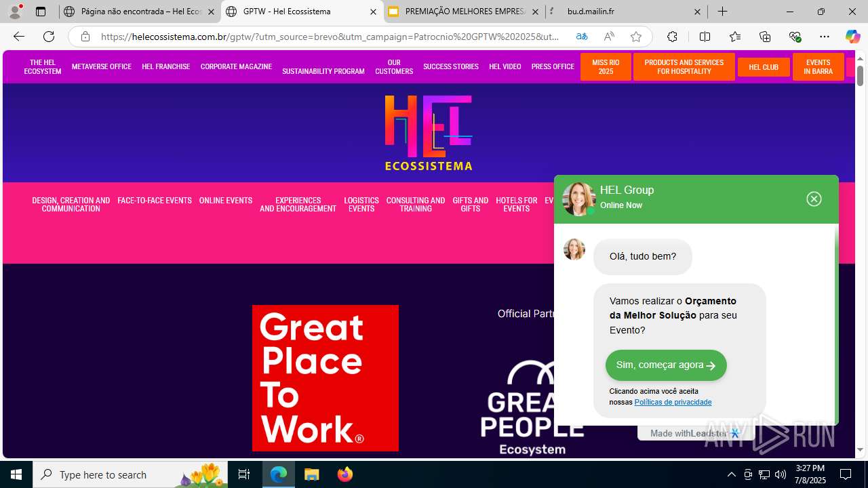Click the page vertical scrollbar thumb
The width and height of the screenshot is (868, 488).
coord(861,76)
